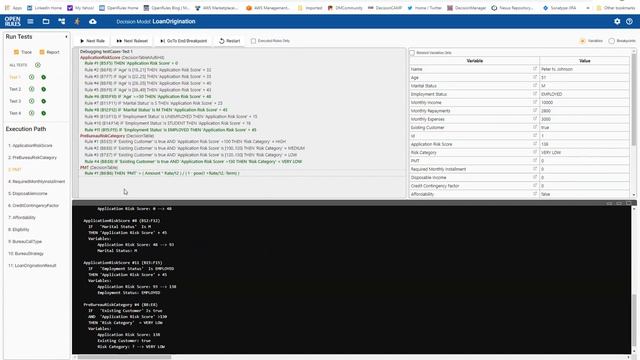The image size is (640, 360).
Task: Click the variables table vertical scrollbar
Action: point(634,100)
